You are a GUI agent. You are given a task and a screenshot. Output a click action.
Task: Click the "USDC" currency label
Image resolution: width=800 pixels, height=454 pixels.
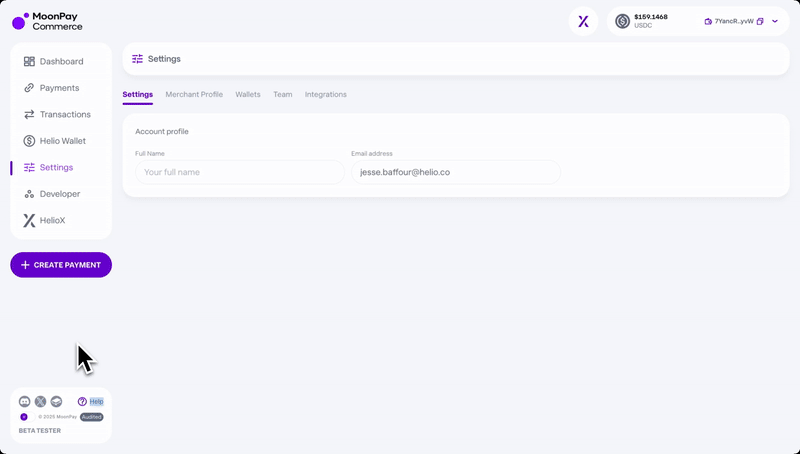click(643, 26)
